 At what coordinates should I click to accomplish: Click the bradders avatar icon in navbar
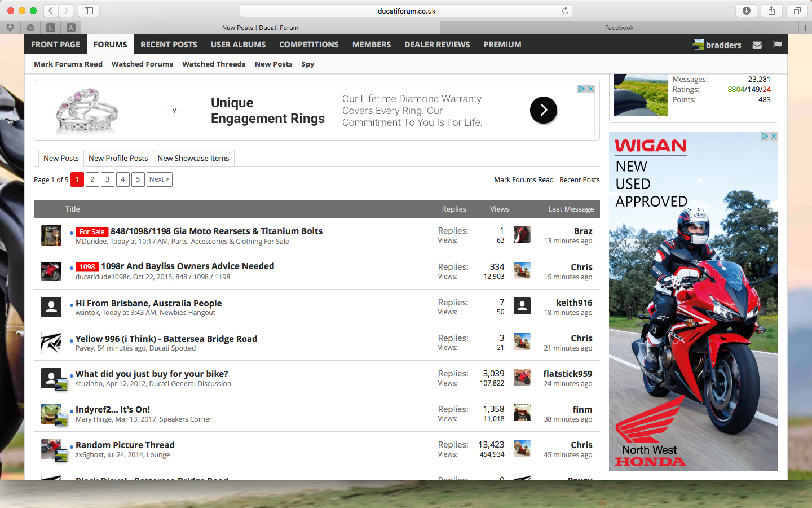point(698,45)
